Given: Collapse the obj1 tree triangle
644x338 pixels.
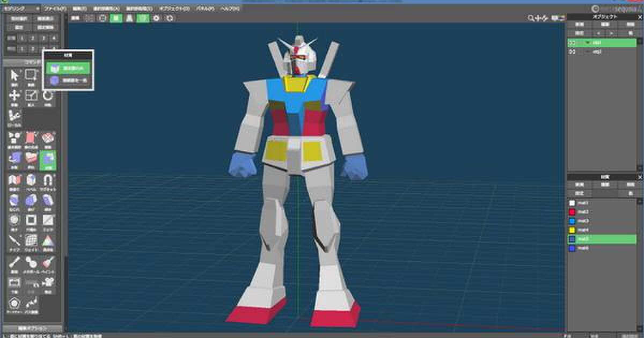Looking at the screenshot, I should point(588,42).
